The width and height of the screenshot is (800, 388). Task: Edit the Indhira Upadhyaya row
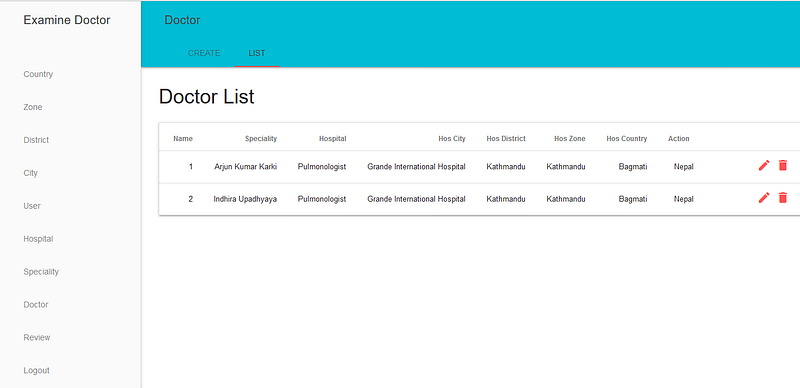click(764, 198)
